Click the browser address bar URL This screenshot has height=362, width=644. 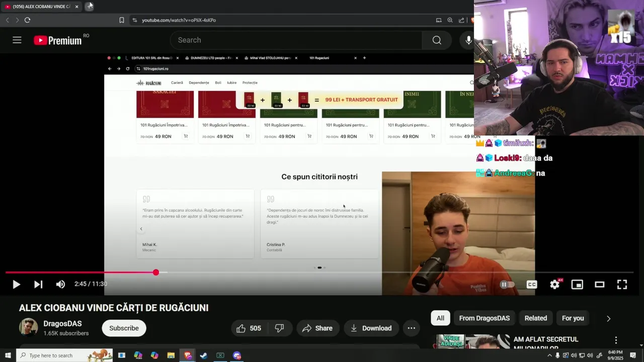pyautogui.click(x=179, y=20)
